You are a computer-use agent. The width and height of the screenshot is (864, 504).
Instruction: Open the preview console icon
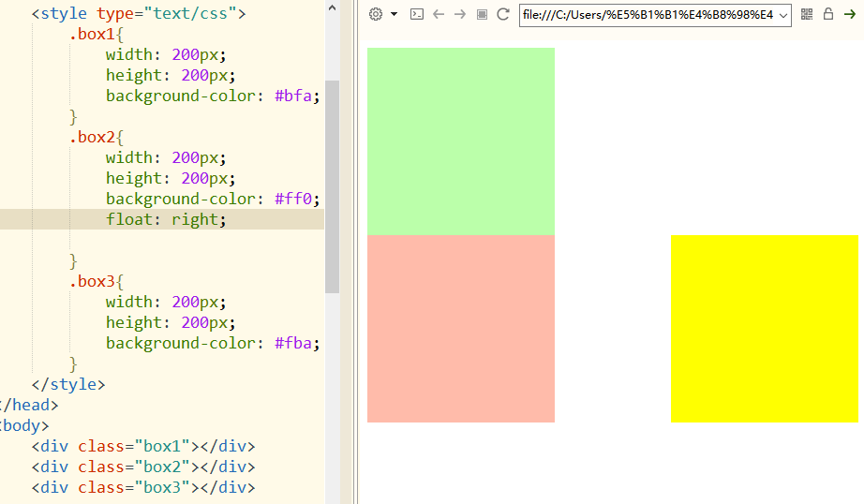point(417,14)
